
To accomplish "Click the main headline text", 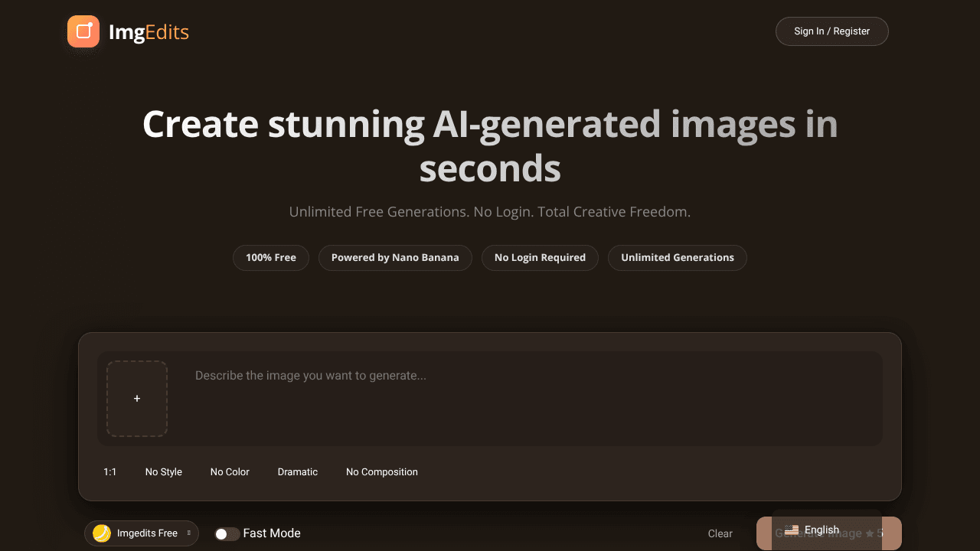I will (x=490, y=146).
